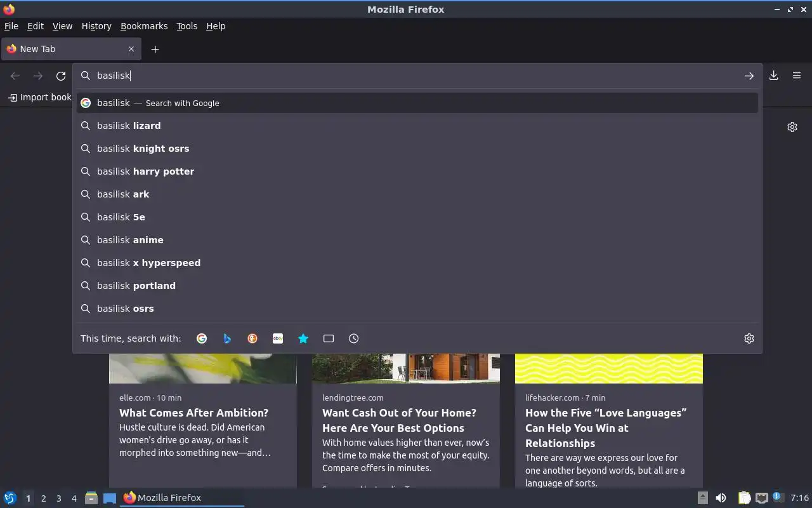Pick the 'basilisk lizard' suggestion
Viewport: 812px width, 508px height.
(x=417, y=126)
